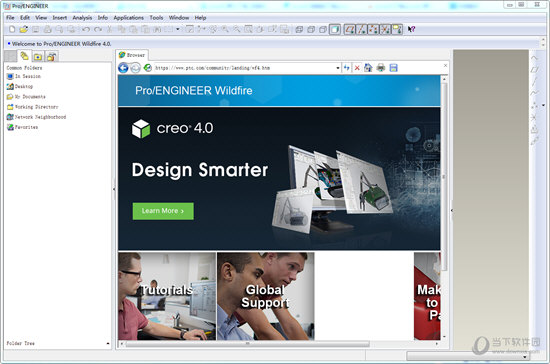Expand the datum point flyout arrow
550x364 pixels.
click(x=543, y=105)
